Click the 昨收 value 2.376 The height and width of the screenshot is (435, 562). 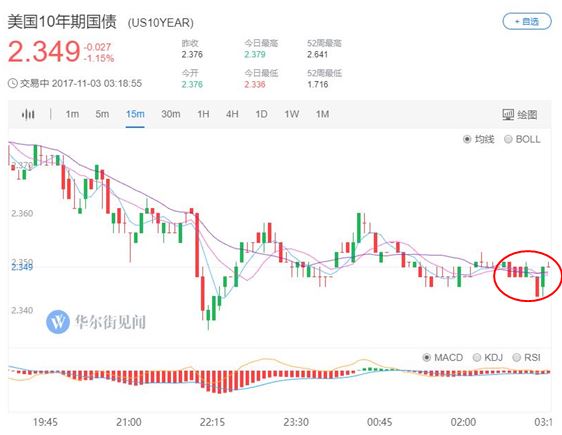click(x=192, y=54)
